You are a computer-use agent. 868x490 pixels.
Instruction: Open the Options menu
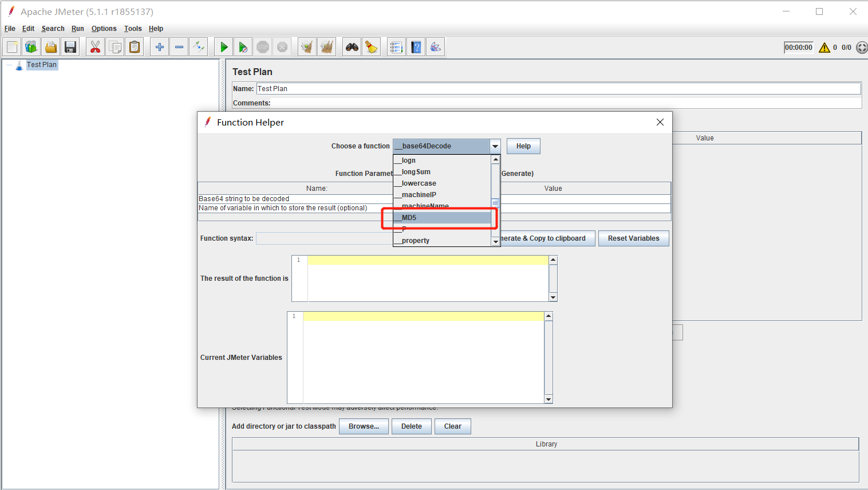pyautogui.click(x=104, y=29)
